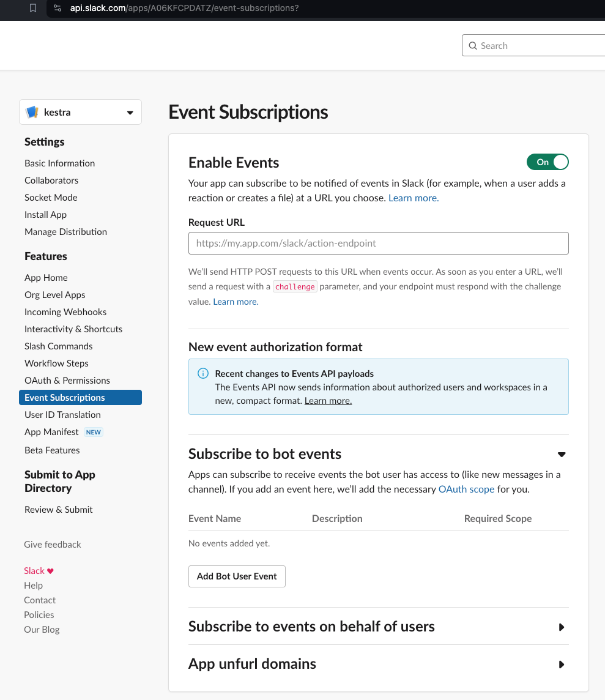This screenshot has width=605, height=700.
Task: Follow the OAuth scope link
Action: click(466, 490)
